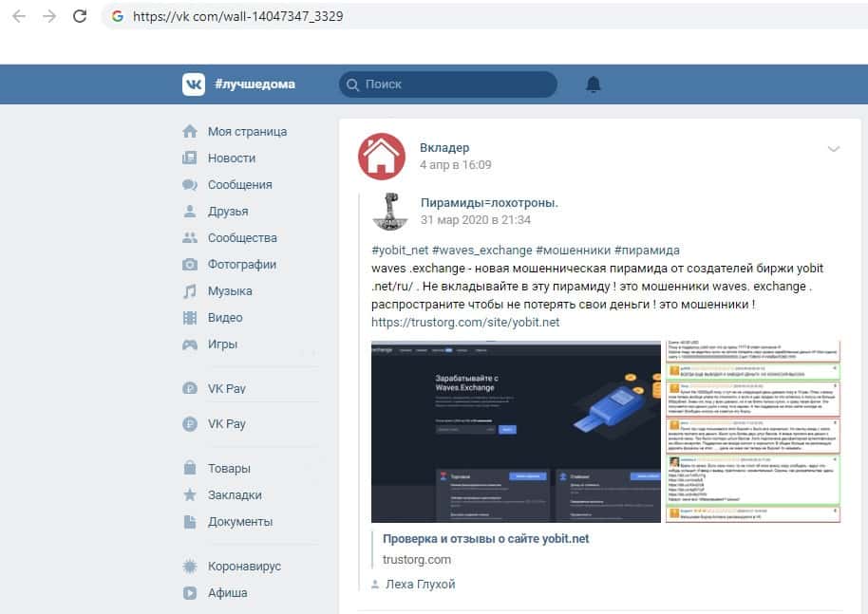The image size is (868, 614).
Task: Open Афиша in the sidebar
Action: [228, 593]
